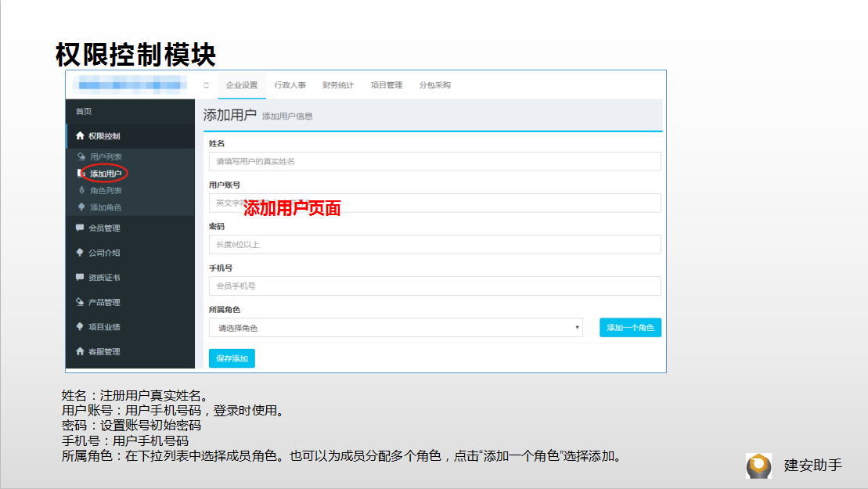Viewport: 868px width, 489px height.
Task: Click the 添加用户信息 subtitle text
Action: (x=287, y=116)
